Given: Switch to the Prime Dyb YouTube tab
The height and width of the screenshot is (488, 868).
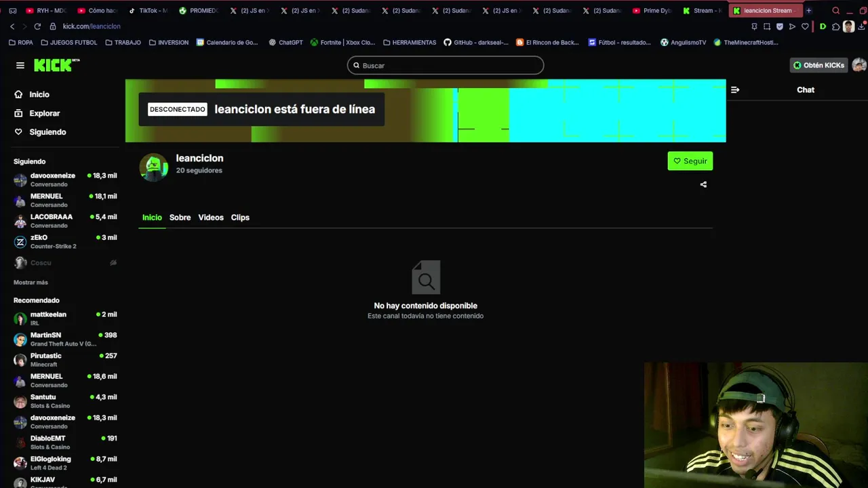Looking at the screenshot, I should click(x=652, y=10).
